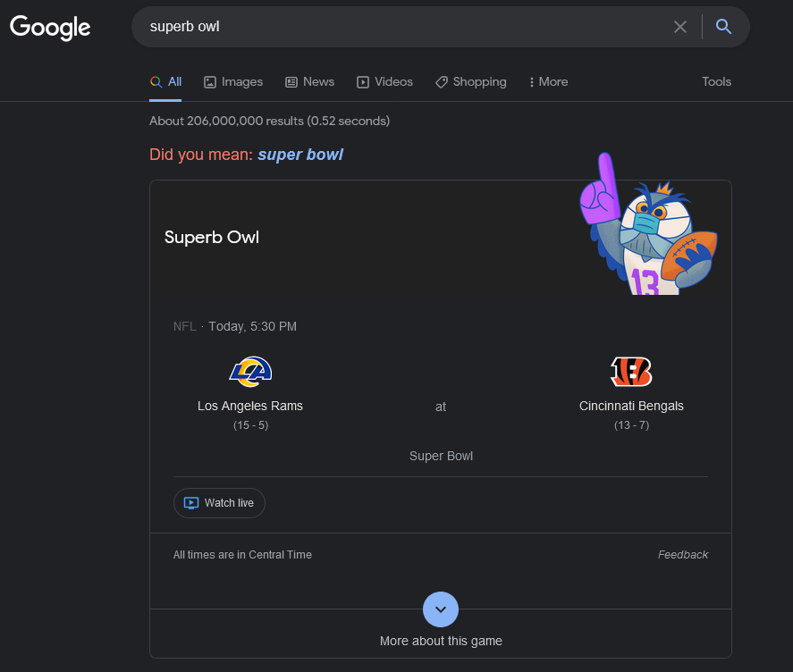Click the Cincinnati Bengals logo
Screen dimensions: 793x672
tap(631, 372)
